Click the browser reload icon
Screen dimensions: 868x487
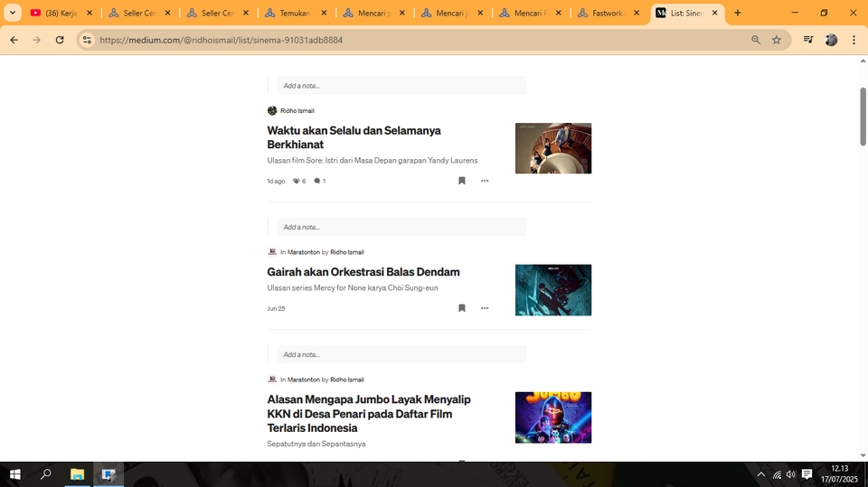click(60, 40)
